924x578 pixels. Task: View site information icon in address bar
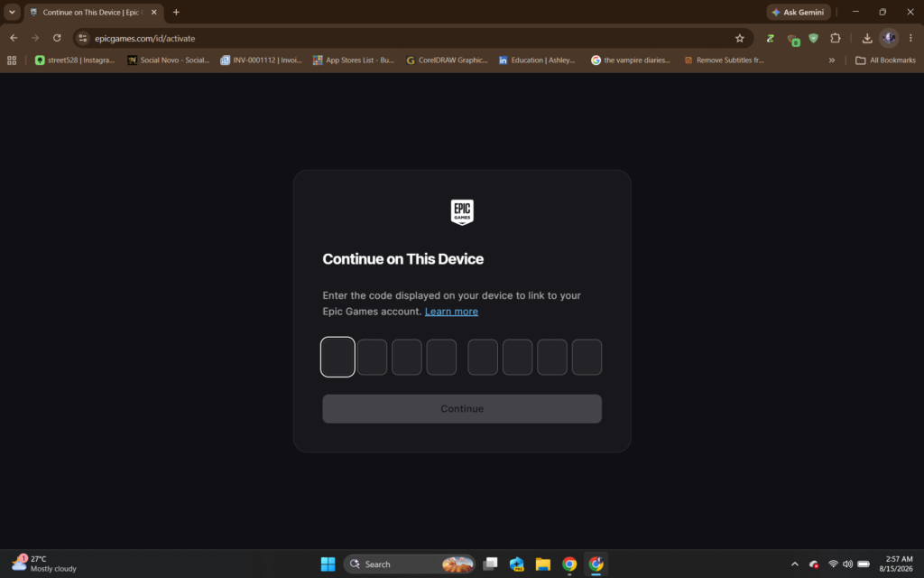point(83,38)
